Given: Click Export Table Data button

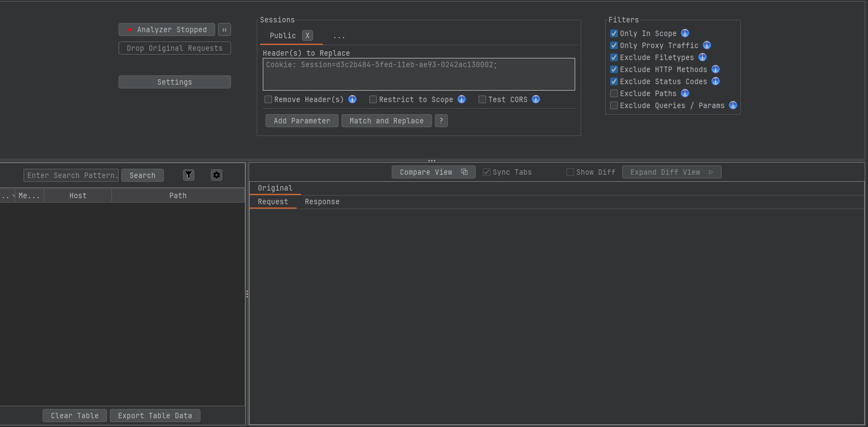Looking at the screenshot, I should 155,416.
